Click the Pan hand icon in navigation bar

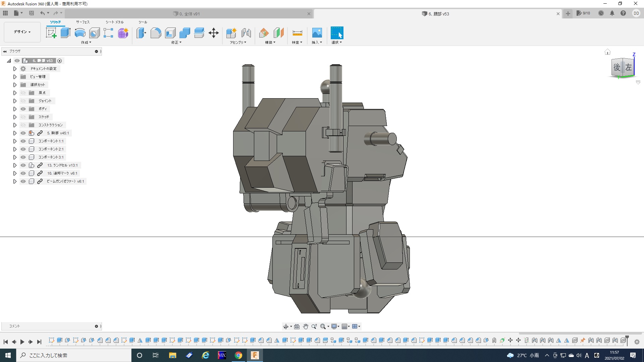(x=305, y=326)
